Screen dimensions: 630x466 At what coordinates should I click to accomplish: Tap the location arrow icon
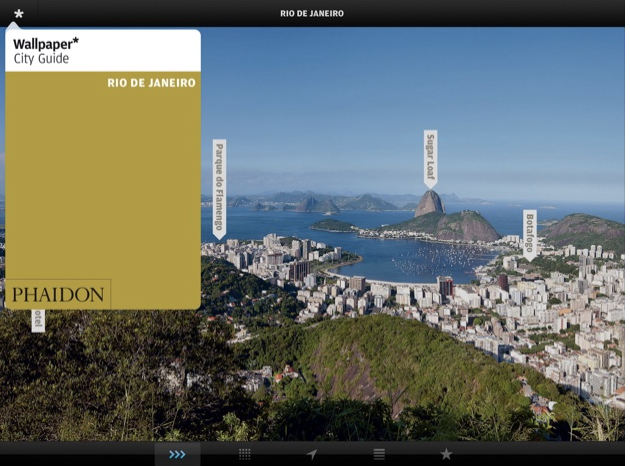click(312, 454)
